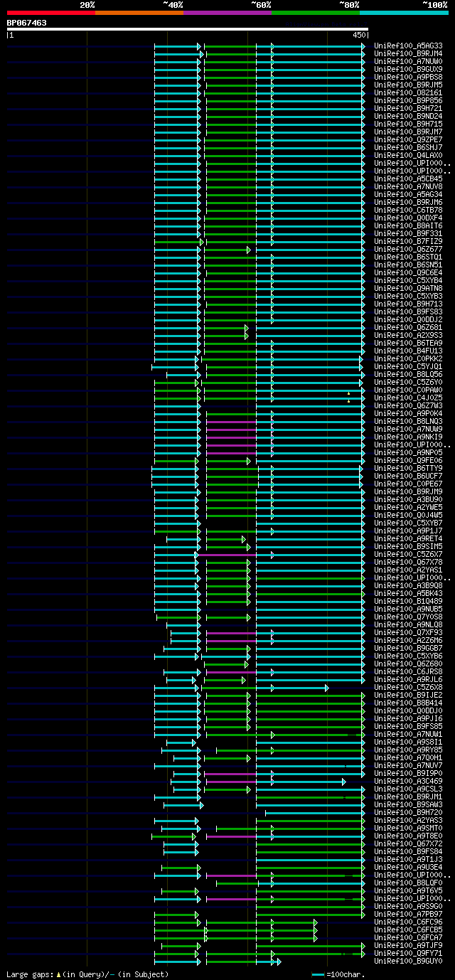Select the label 'UniRef100_Q67X78'
The height and width of the screenshot is (980, 455).
coord(408,562)
